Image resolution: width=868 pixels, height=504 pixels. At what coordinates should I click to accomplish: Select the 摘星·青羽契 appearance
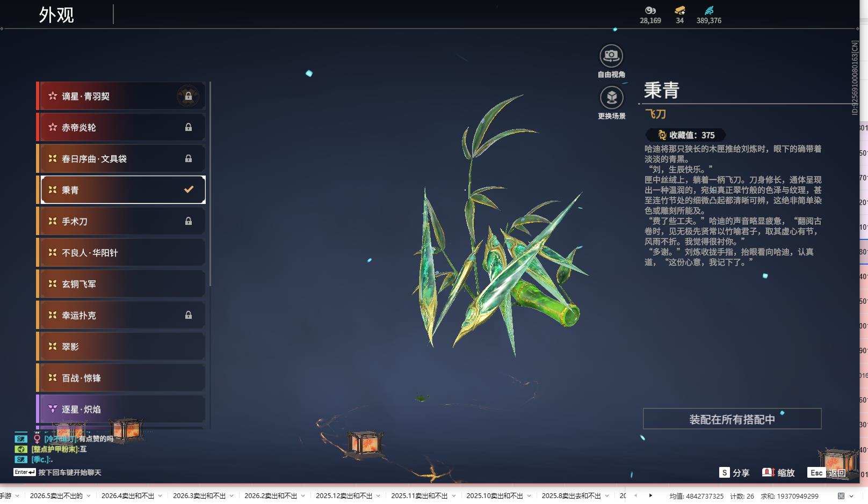point(121,96)
